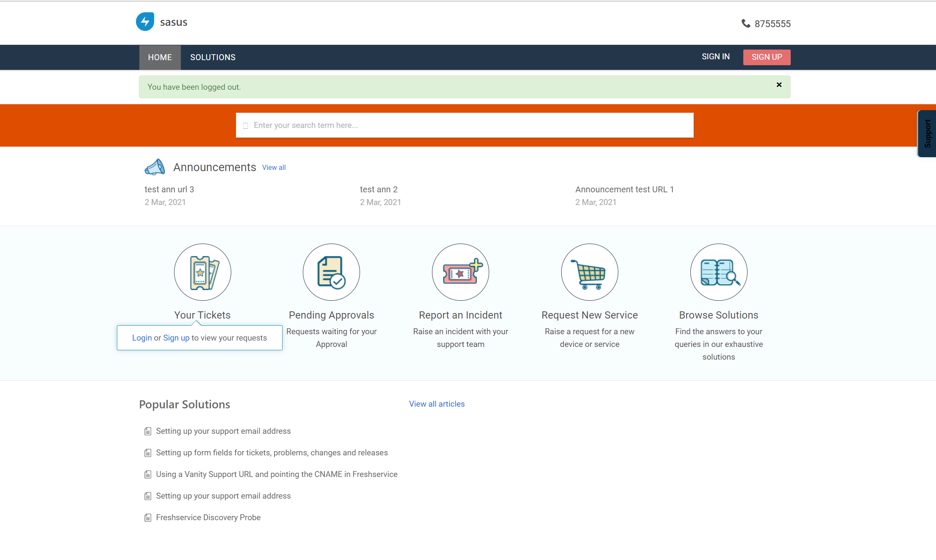Open the Your Tickets icon
This screenshot has height=560, width=936.
[x=202, y=272]
